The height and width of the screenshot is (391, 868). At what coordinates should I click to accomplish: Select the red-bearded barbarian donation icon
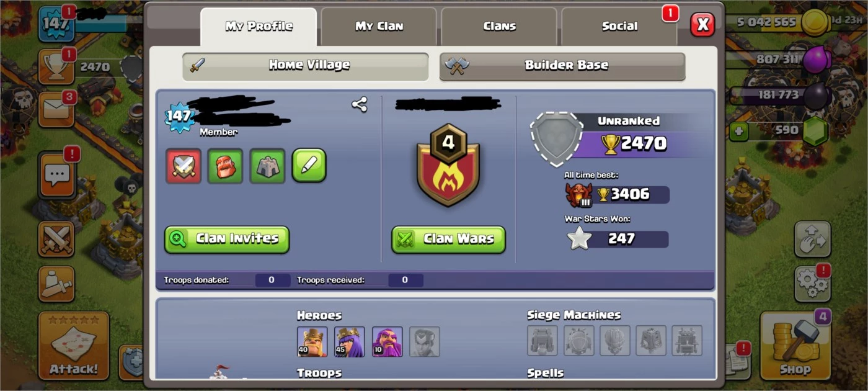click(226, 166)
